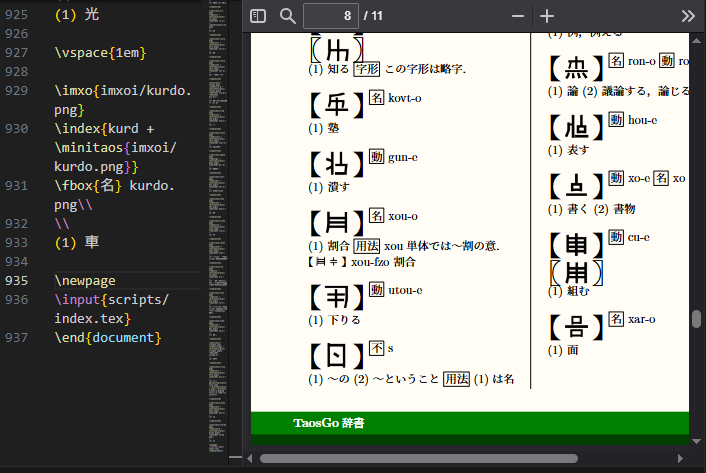
Task: Click the PDF vertical scrollbar down arrow
Action: tap(697, 441)
